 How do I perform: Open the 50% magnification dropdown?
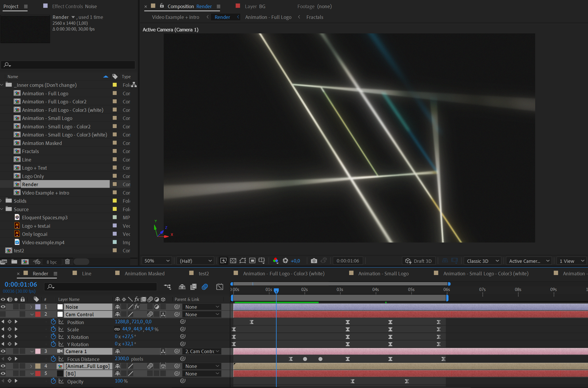(x=157, y=261)
